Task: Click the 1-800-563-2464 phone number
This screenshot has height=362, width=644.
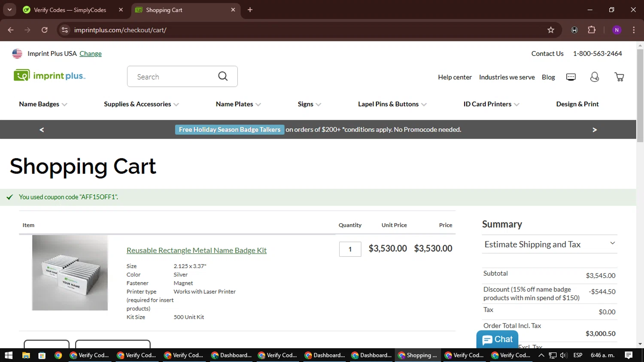Action: click(597, 54)
